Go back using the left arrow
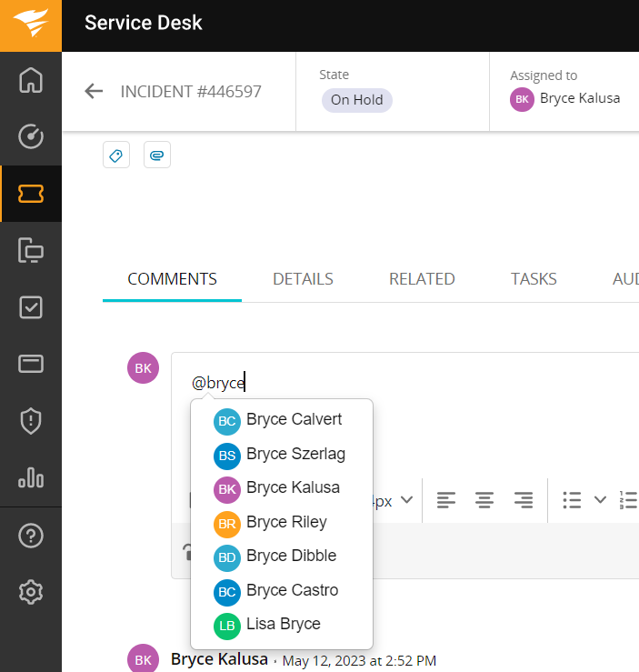The height and width of the screenshot is (672, 639). pyautogui.click(x=94, y=92)
